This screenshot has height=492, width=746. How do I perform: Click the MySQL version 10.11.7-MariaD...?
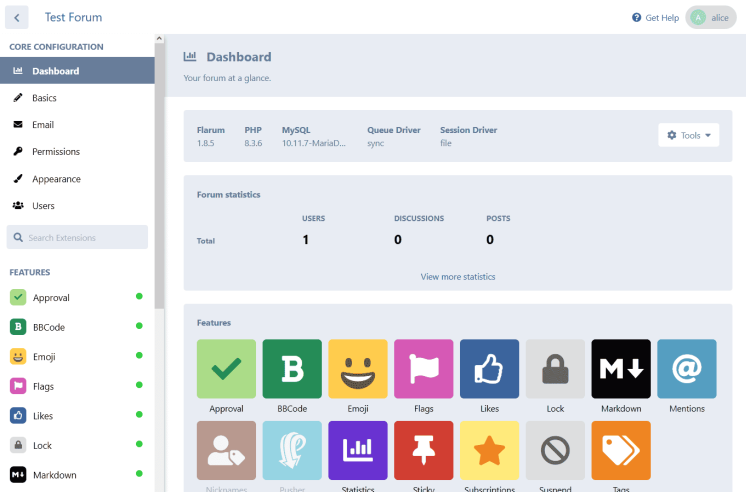[x=314, y=143]
